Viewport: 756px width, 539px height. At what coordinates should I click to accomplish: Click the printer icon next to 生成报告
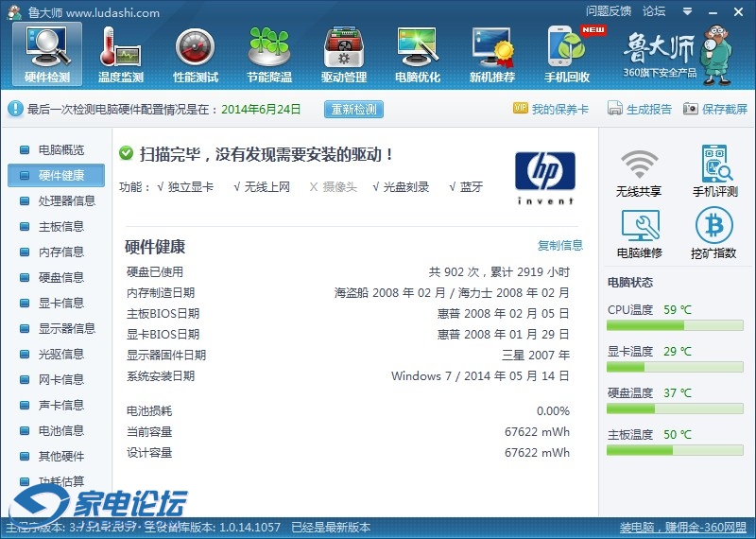pos(615,109)
